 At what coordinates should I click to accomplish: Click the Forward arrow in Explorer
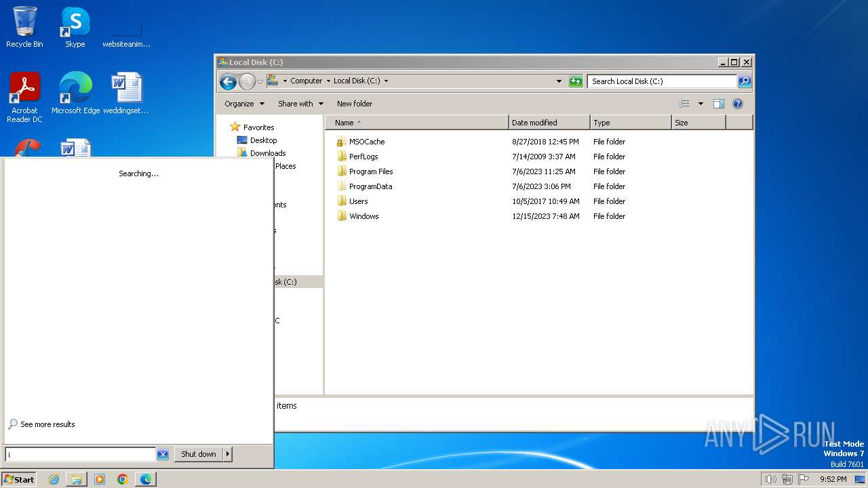pyautogui.click(x=247, y=81)
